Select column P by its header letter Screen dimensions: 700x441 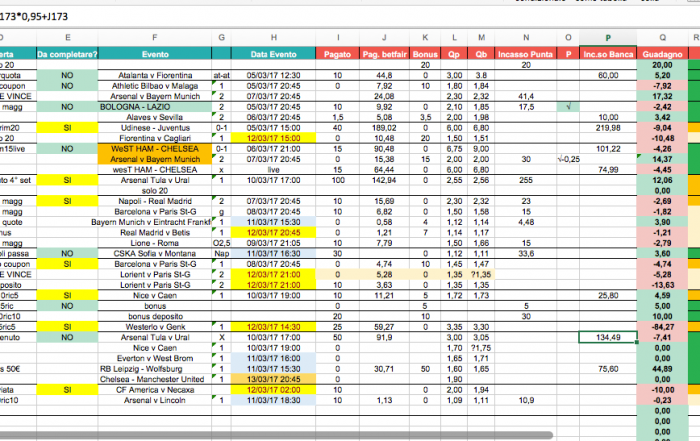click(608, 38)
